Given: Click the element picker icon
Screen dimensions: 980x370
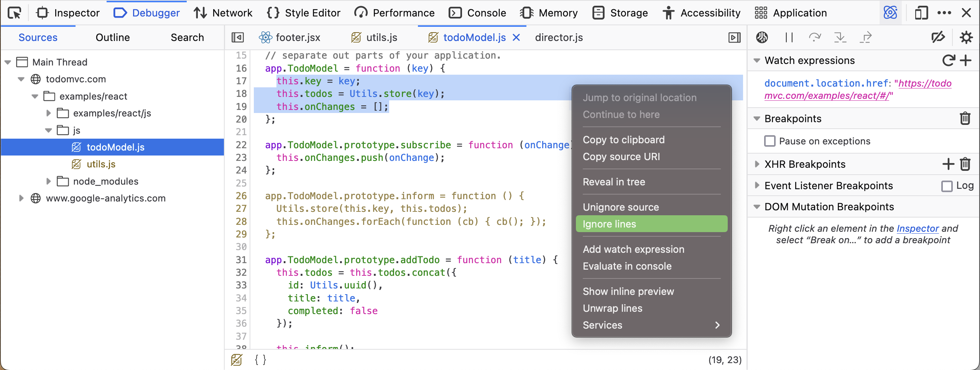Looking at the screenshot, I should [15, 13].
